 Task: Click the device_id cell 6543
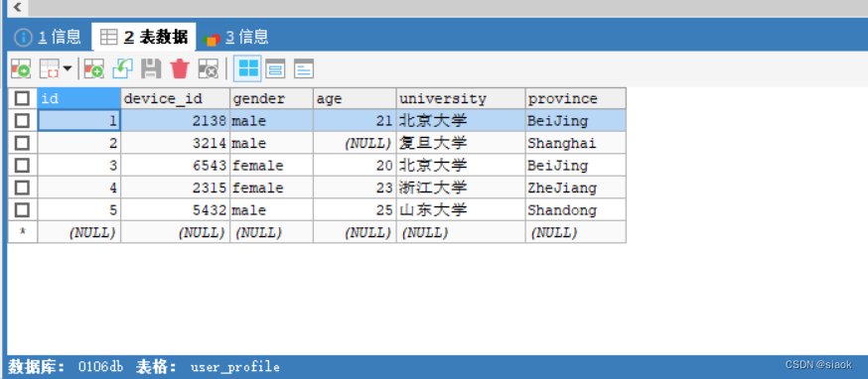point(176,166)
